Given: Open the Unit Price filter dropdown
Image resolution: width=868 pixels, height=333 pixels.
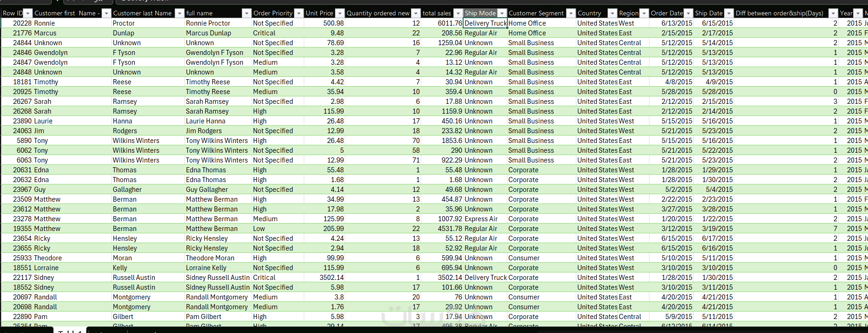Looking at the screenshot, I should coord(340,14).
